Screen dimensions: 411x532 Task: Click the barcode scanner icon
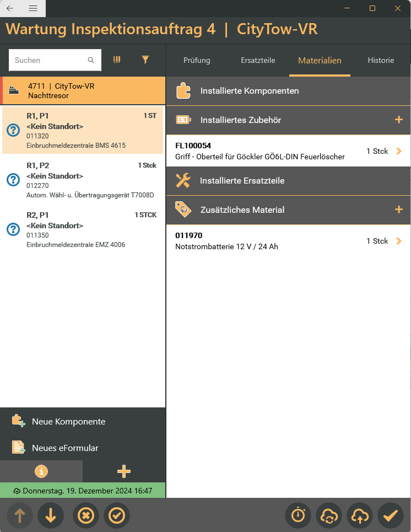coord(117,60)
